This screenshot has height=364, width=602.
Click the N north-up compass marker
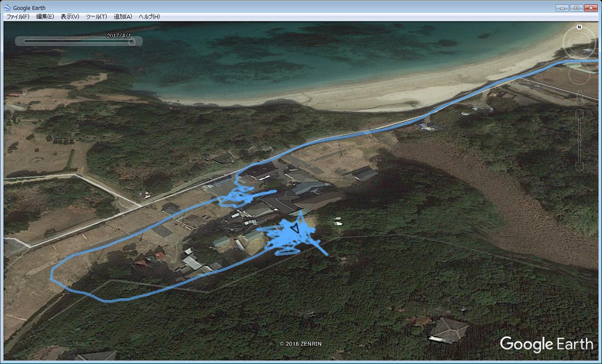pos(579,27)
